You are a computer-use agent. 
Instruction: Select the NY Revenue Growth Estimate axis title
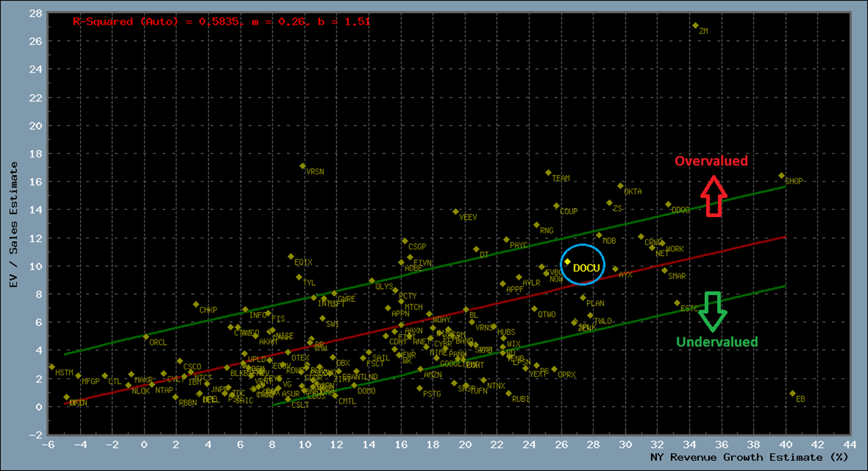[x=749, y=457]
